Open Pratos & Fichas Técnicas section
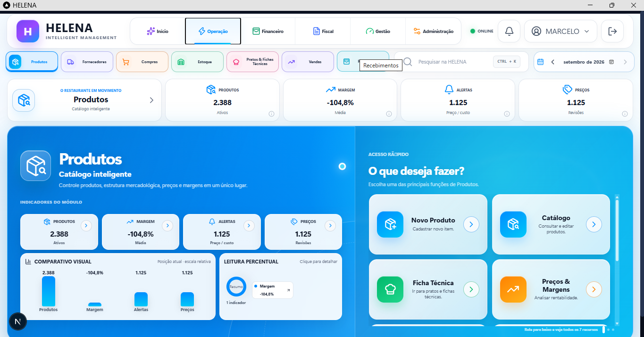The height and width of the screenshot is (337, 644). tap(252, 62)
